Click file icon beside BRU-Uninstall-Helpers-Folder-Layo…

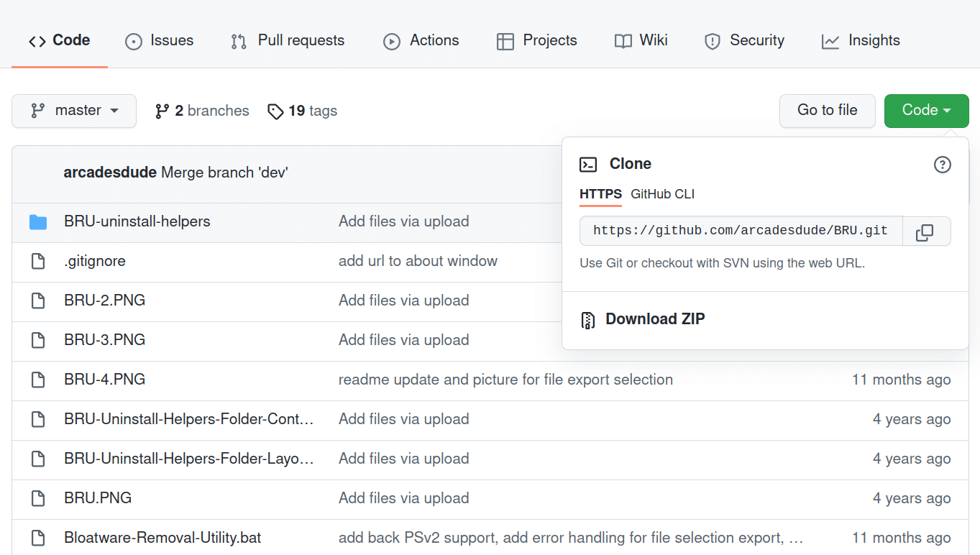[x=38, y=459]
